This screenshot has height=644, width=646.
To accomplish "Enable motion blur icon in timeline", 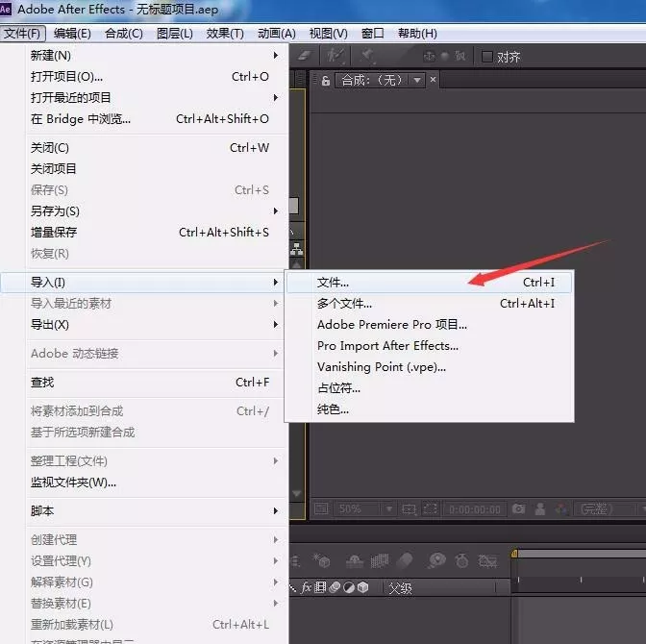I will (405, 560).
